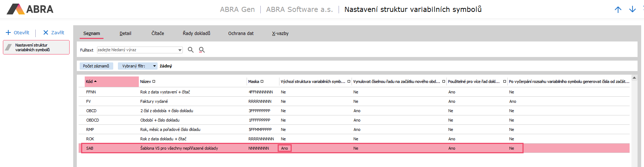The width and height of the screenshot is (644, 167).
Task: Switch to the Detail tab
Action: click(x=125, y=33)
